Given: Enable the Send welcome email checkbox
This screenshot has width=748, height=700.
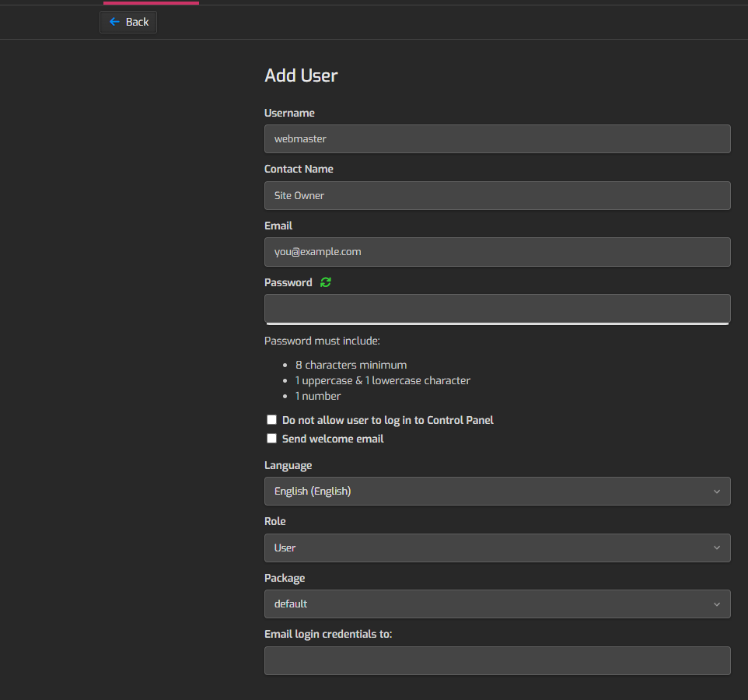Looking at the screenshot, I should coord(271,439).
